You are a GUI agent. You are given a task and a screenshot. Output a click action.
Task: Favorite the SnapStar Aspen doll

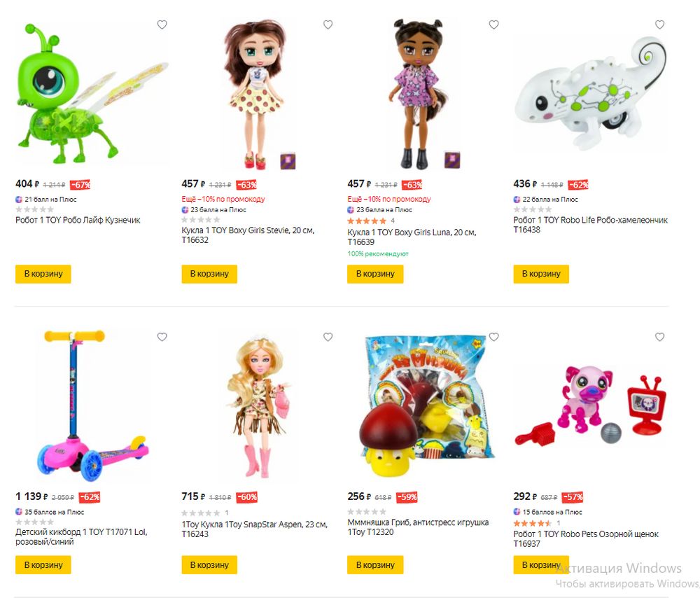(x=328, y=337)
